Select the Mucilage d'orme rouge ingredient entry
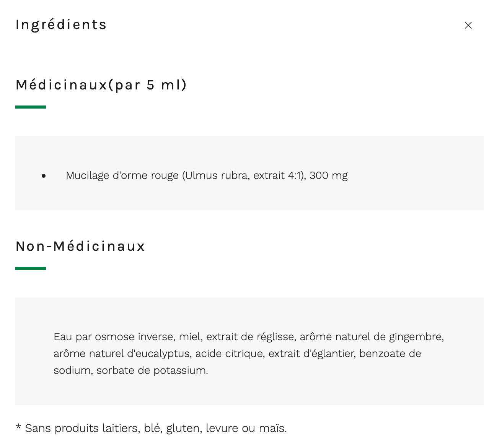Image resolution: width=502 pixels, height=448 pixels. click(x=207, y=175)
